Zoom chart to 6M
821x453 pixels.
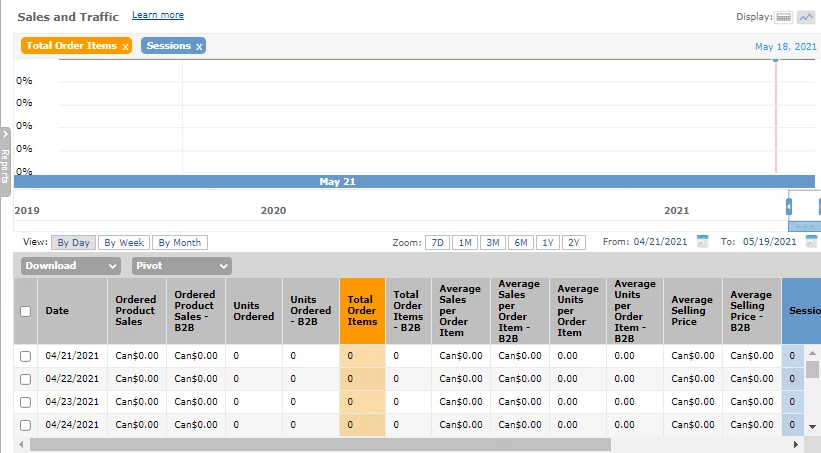[520, 242]
